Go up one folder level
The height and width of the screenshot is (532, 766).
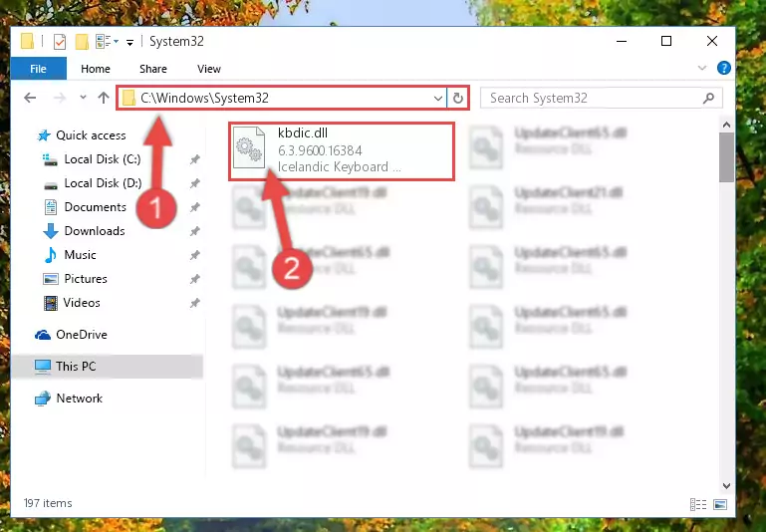103,98
